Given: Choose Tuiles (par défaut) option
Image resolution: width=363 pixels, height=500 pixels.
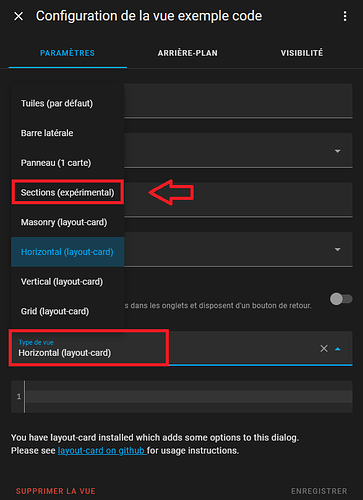Looking at the screenshot, I should [x=67, y=103].
